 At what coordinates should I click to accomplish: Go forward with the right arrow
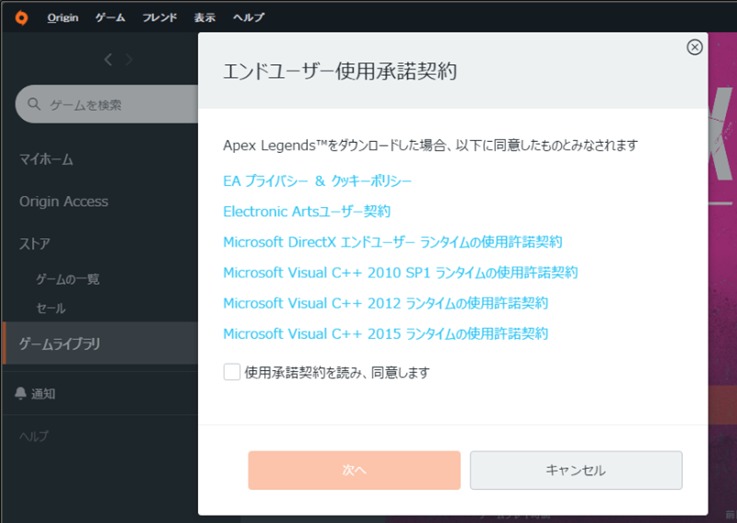tap(129, 60)
